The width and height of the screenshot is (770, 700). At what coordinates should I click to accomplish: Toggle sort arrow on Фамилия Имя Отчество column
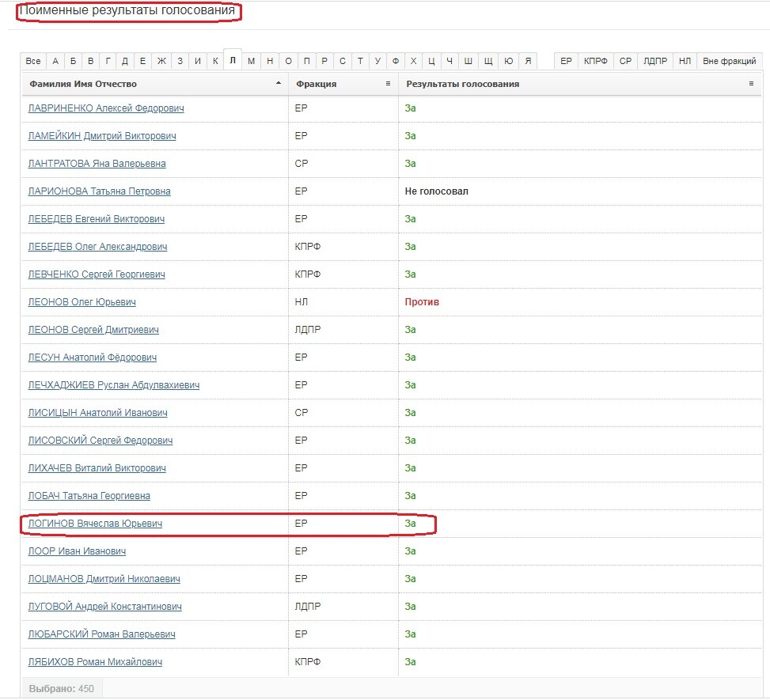click(x=279, y=83)
